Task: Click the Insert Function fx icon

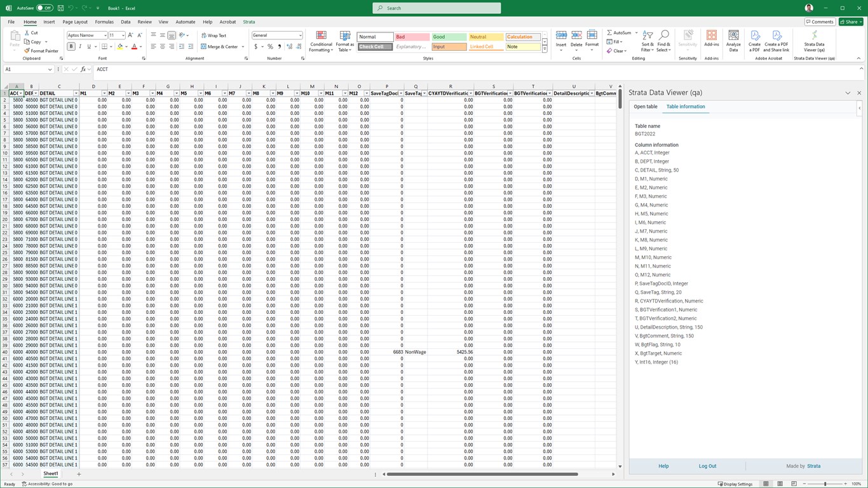Action: (x=83, y=69)
